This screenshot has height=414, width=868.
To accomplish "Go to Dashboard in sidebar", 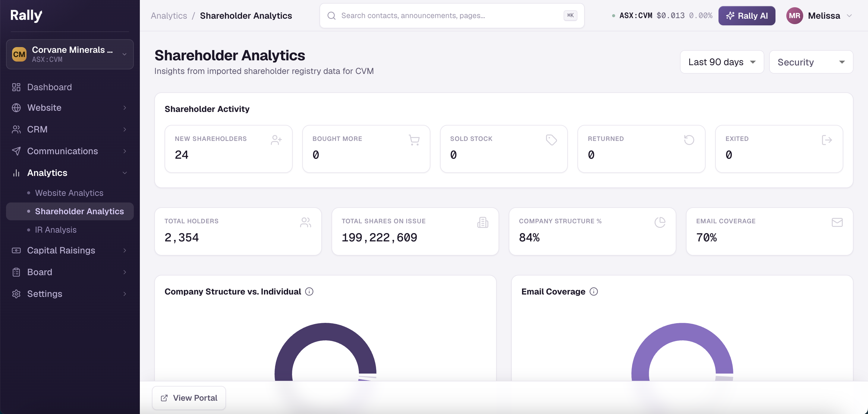I will pyautogui.click(x=70, y=87).
